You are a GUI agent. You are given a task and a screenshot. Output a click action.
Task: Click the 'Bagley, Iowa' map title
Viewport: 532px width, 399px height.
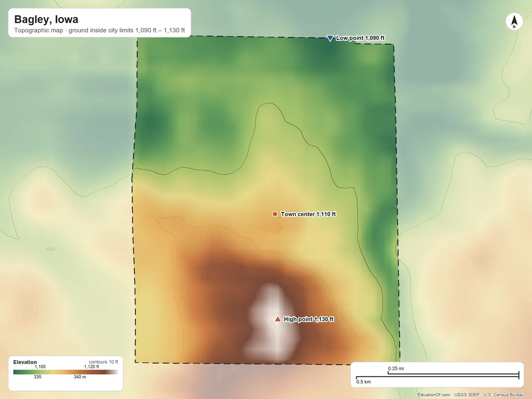[46, 20]
